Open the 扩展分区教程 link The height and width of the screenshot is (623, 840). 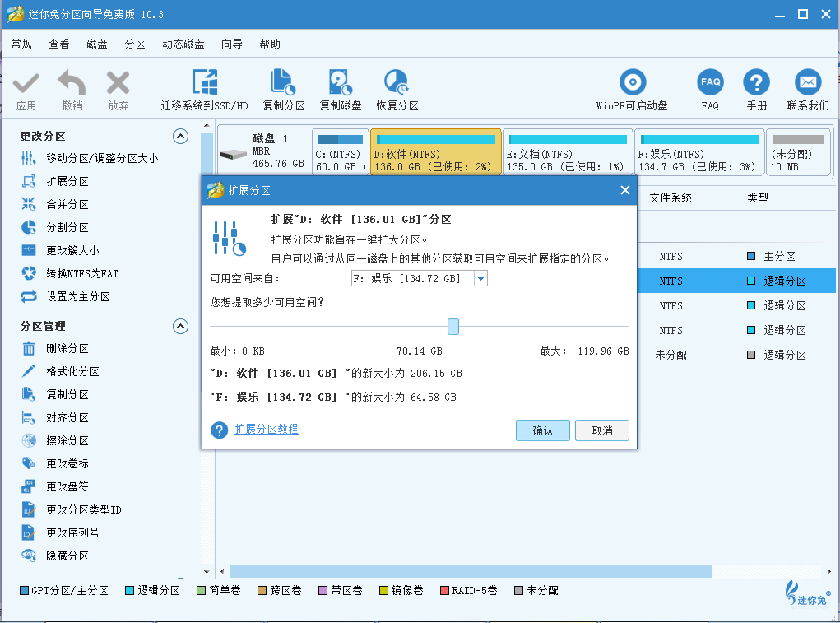[267, 429]
